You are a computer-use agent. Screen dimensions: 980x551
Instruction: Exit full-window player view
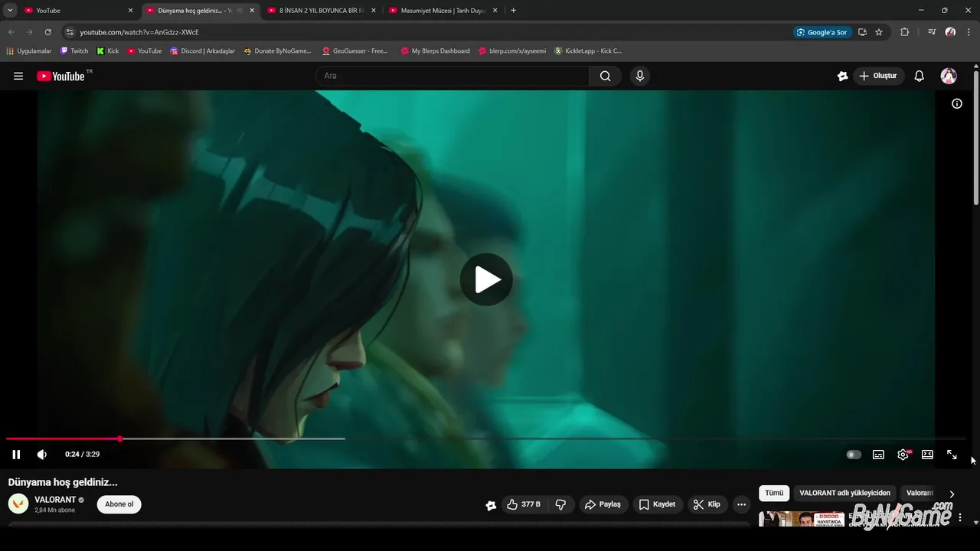pos(952,455)
